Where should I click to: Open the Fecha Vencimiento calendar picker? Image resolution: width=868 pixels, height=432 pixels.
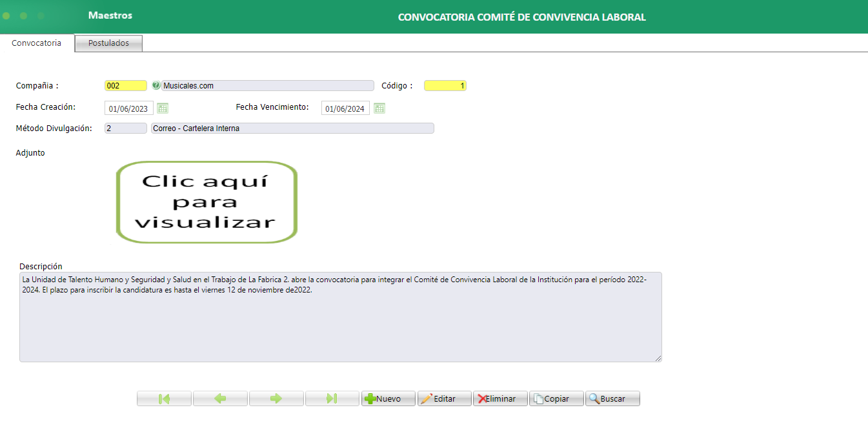(x=379, y=108)
